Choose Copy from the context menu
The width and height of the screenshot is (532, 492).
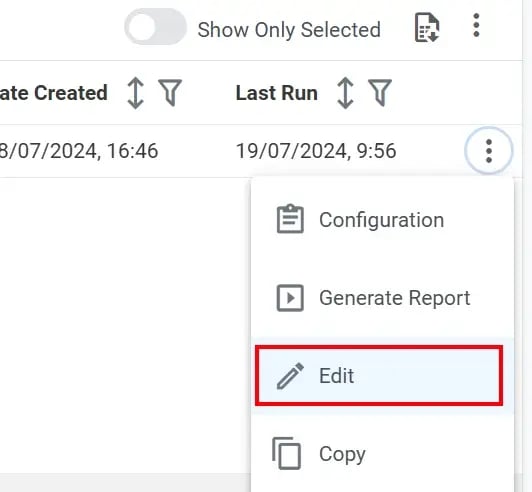[382, 454]
